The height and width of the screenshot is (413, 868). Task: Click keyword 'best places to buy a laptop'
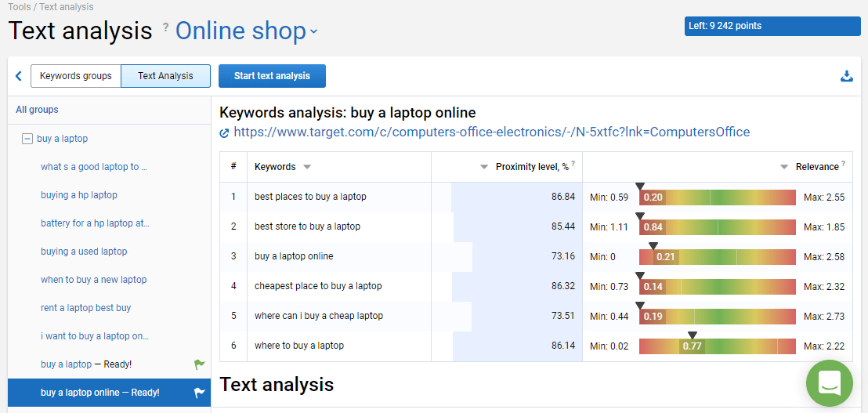[310, 197]
